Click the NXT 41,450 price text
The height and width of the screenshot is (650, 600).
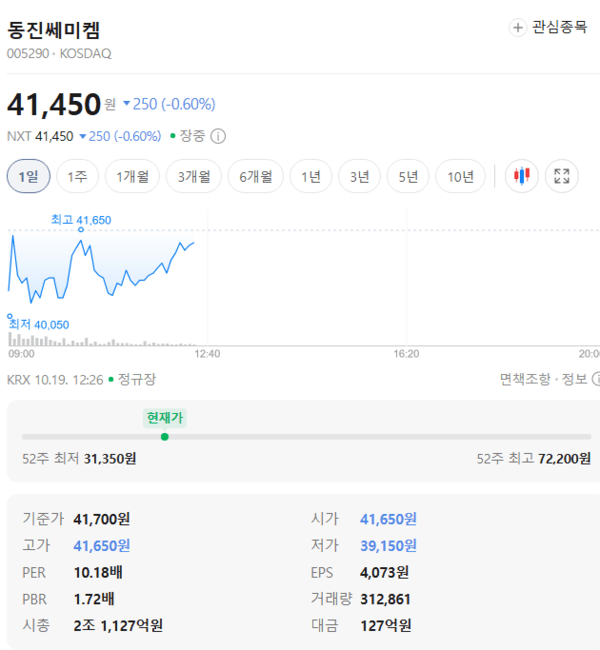(x=40, y=136)
